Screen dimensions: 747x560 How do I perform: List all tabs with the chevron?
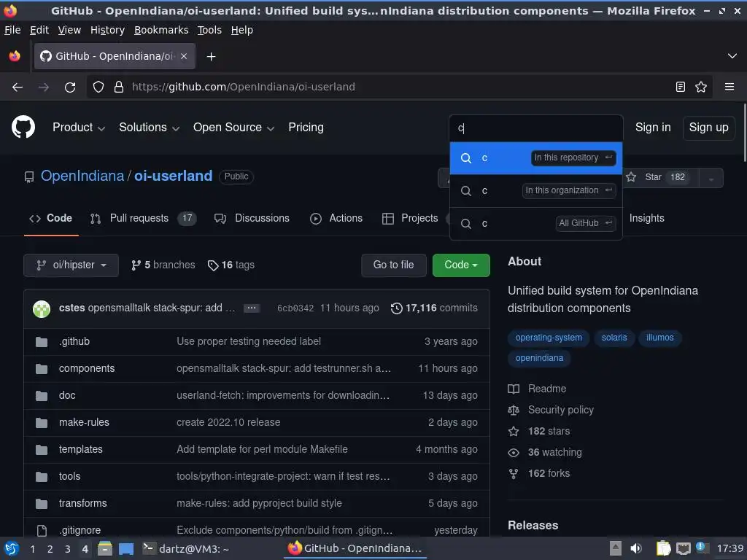click(732, 56)
